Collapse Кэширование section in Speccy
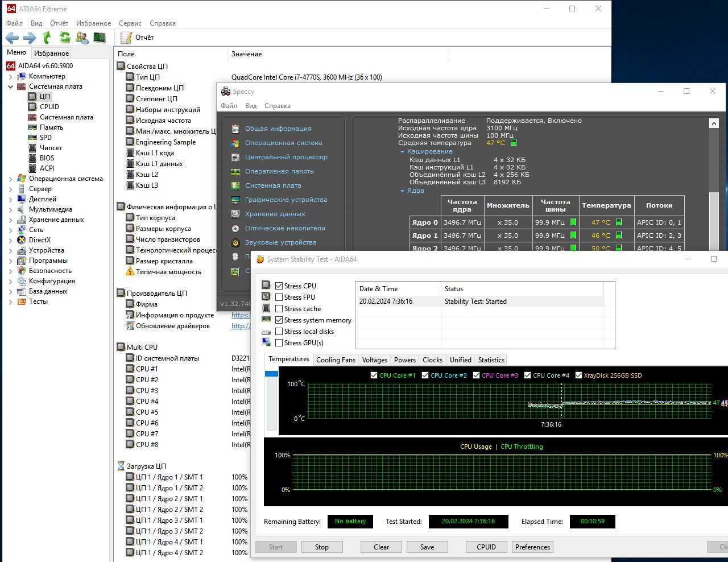Image resolution: width=728 pixels, height=562 pixels. click(402, 152)
